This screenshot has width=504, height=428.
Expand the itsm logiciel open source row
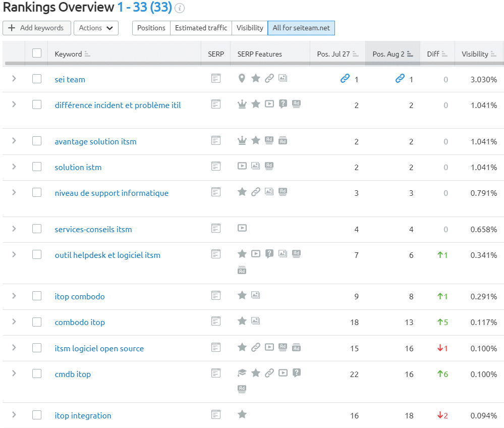[x=14, y=348]
